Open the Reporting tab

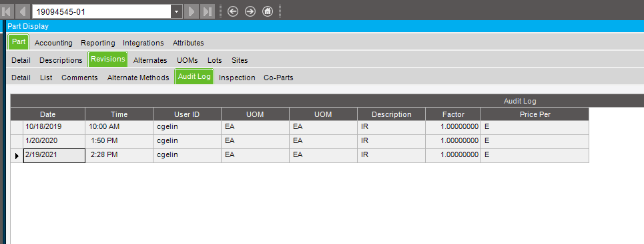pyautogui.click(x=97, y=43)
